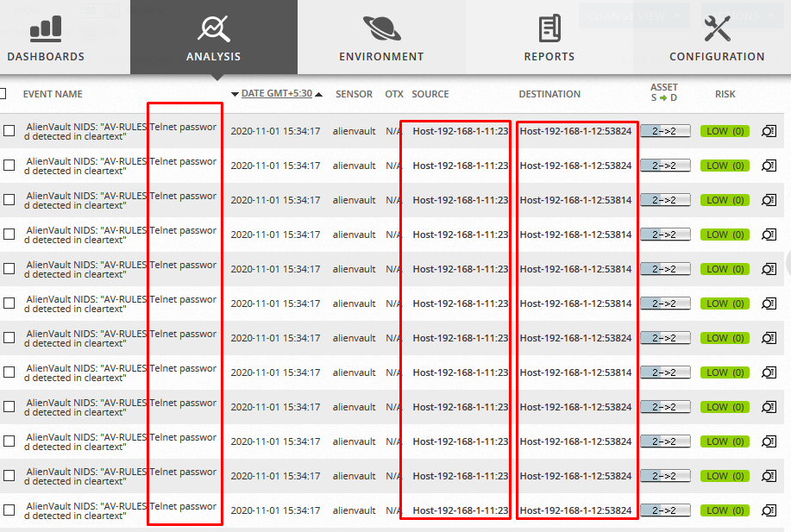
Task: Check the last event row checkbox
Action: [9, 510]
